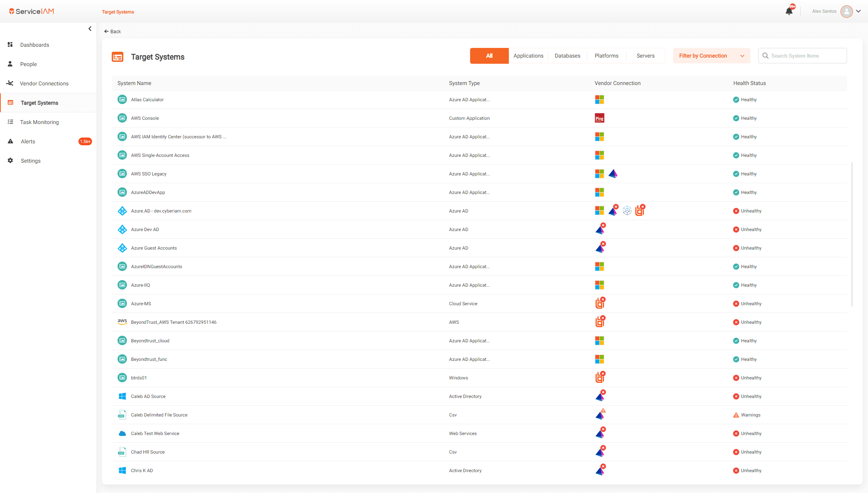Click Microsoft vendor icon in Atlas Calculator row

(599, 100)
